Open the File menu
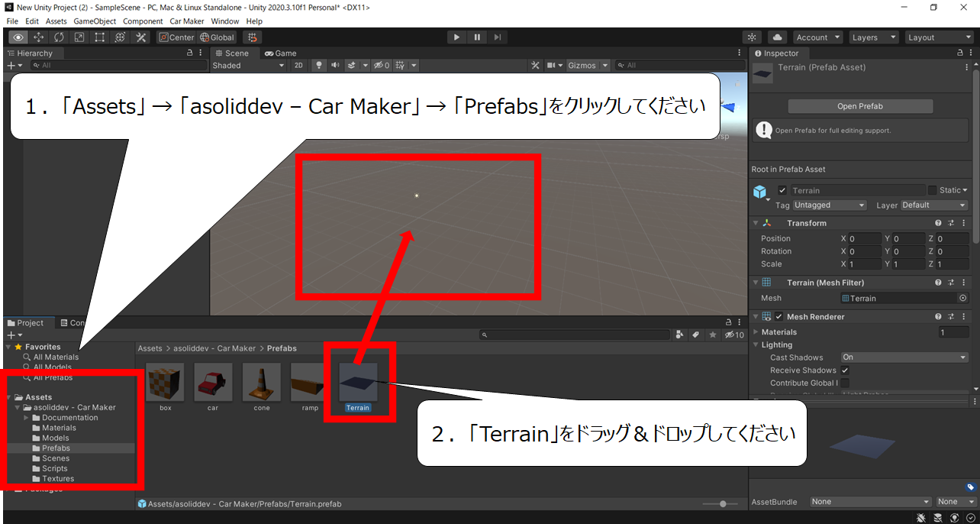This screenshot has height=524, width=980. pos(12,21)
